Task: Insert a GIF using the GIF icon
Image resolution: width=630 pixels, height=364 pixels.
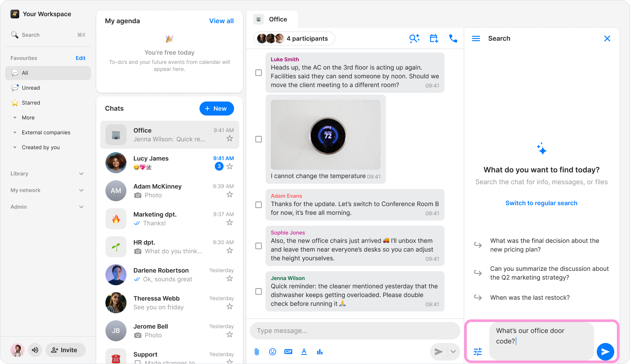Action: pos(288,352)
